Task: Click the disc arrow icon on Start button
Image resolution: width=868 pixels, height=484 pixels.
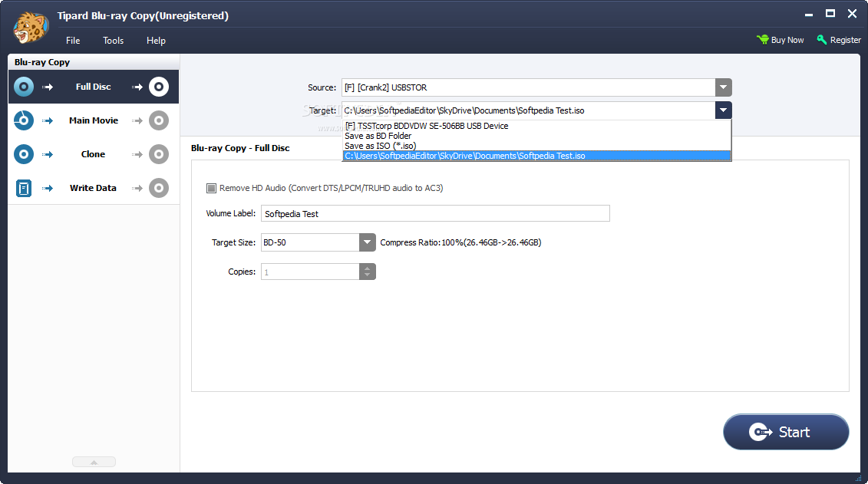Action: [x=761, y=432]
